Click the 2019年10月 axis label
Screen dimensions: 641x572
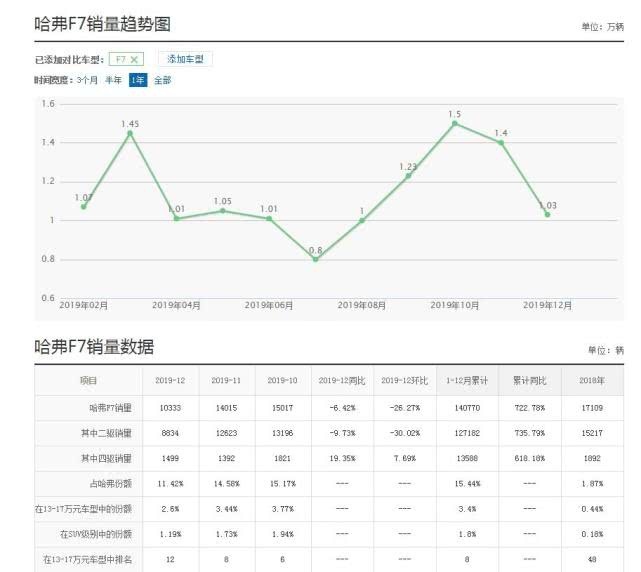pos(455,305)
